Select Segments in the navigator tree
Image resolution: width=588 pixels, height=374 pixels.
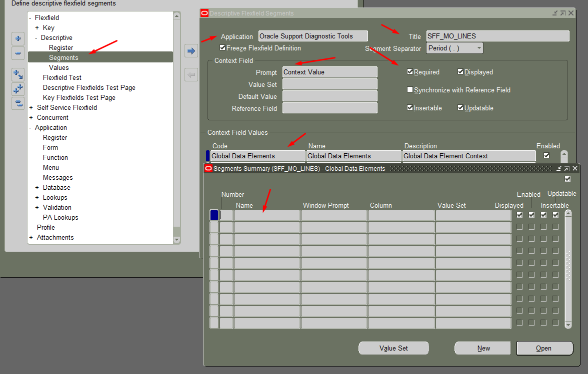63,57
